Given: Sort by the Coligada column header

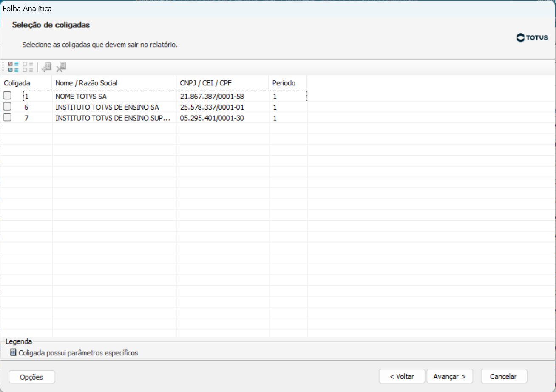Looking at the screenshot, I should [26, 83].
